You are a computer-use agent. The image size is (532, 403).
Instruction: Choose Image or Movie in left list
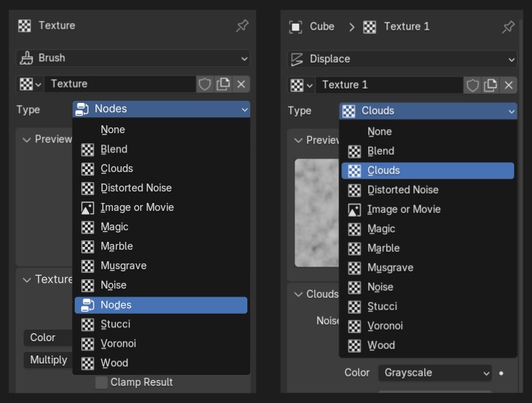coord(161,207)
